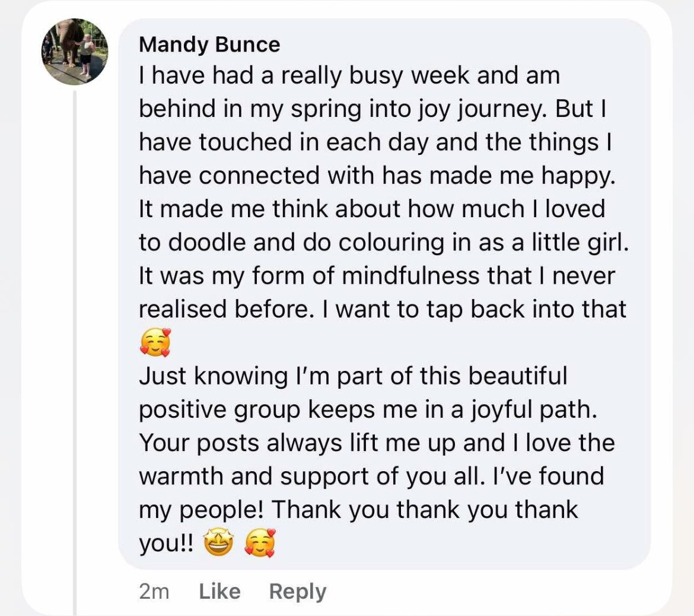Like Mandy Bunce's comment
The height and width of the screenshot is (616, 694).
pos(219,591)
